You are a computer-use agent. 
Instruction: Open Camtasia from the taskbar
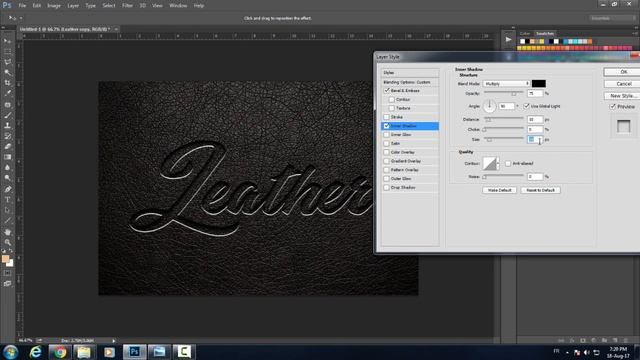click(184, 352)
